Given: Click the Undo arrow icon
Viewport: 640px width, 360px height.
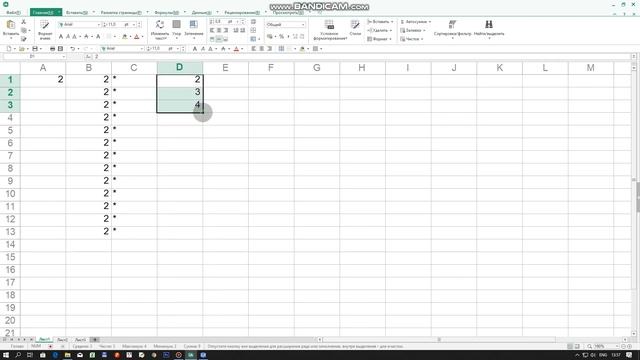Looking at the screenshot, I should coord(73,49).
